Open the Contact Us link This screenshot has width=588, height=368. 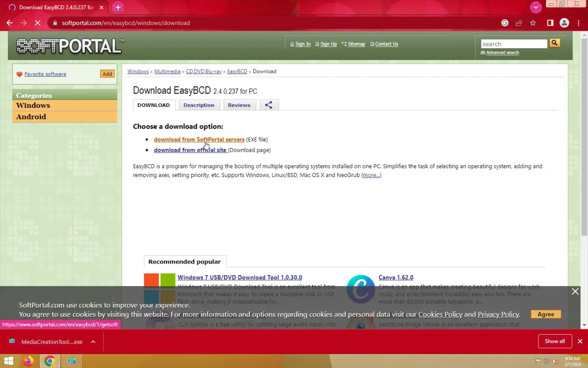coord(386,44)
